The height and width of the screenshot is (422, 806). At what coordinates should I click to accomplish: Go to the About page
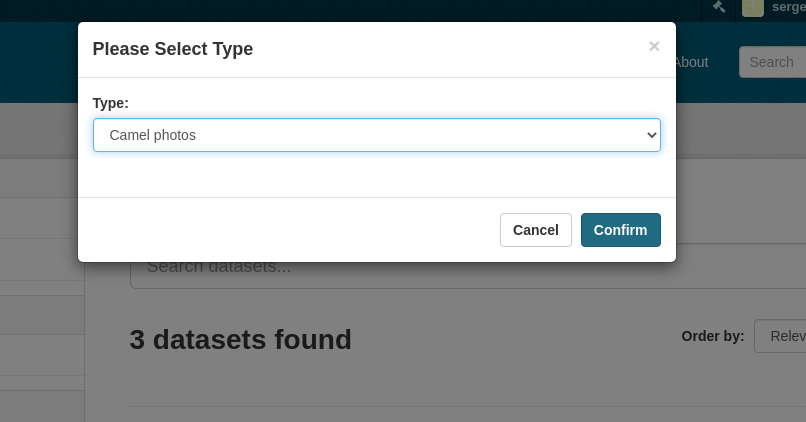pos(692,62)
